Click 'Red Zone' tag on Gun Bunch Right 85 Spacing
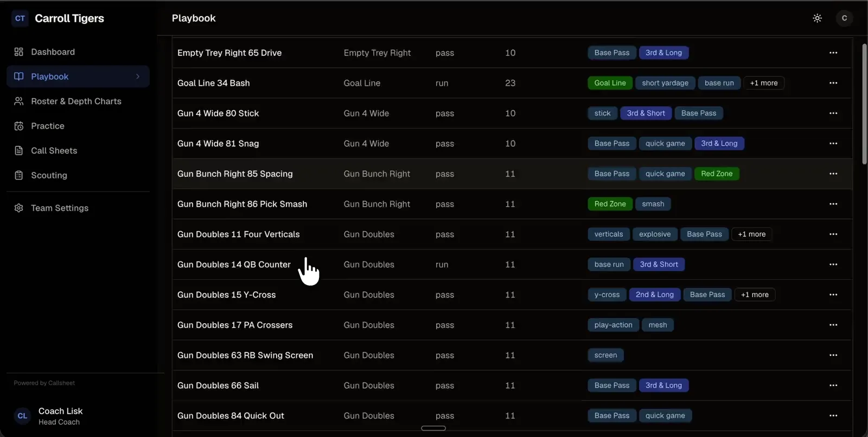The height and width of the screenshot is (437, 868). click(717, 173)
